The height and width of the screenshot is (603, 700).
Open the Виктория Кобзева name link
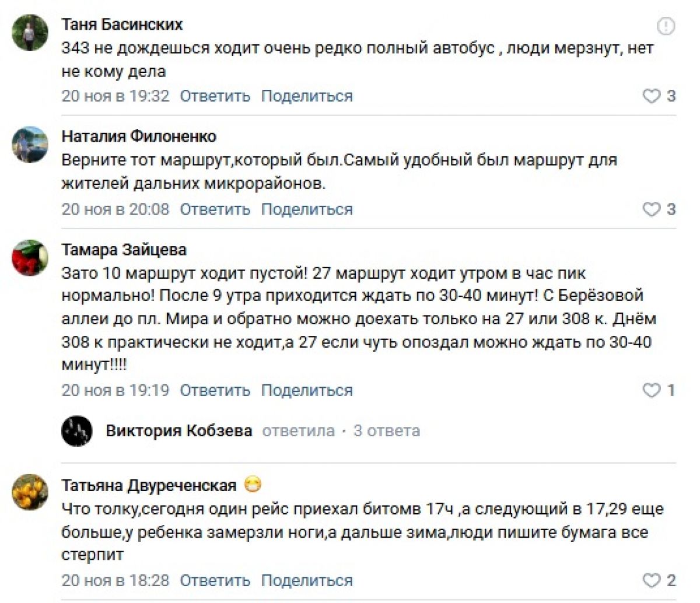[179, 432]
